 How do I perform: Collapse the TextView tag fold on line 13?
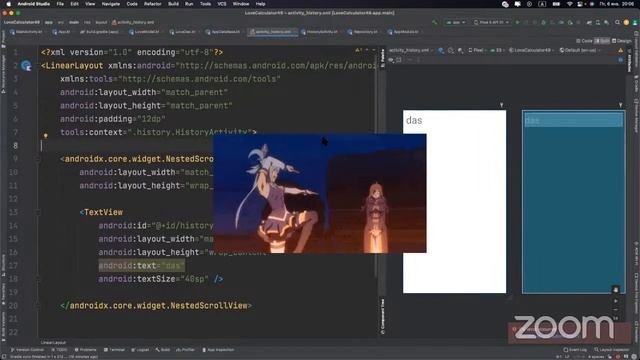[38, 212]
